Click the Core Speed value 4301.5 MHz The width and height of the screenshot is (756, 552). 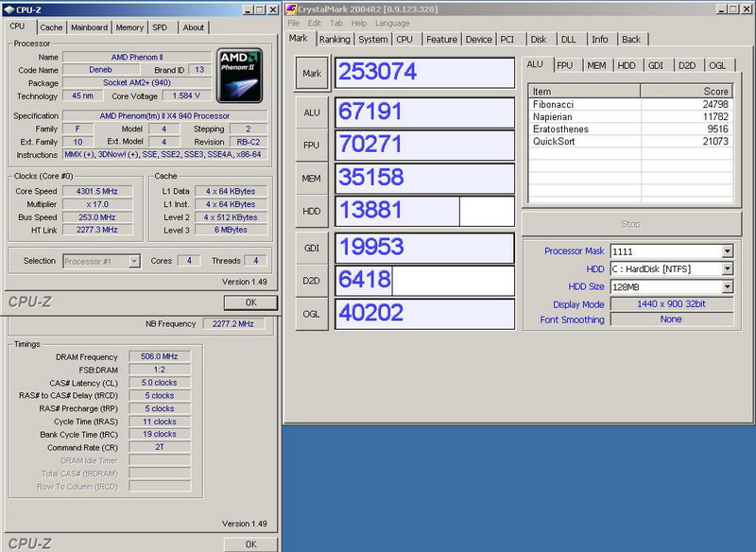(97, 191)
